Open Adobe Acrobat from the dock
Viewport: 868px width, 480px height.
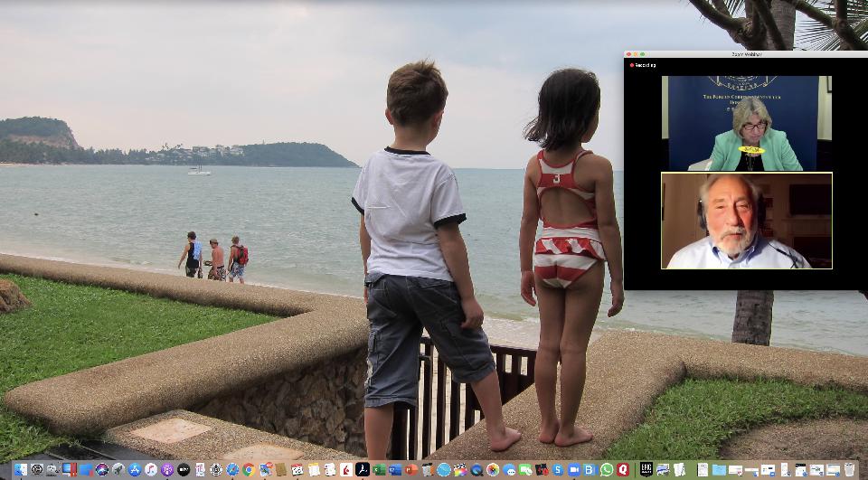point(362,469)
